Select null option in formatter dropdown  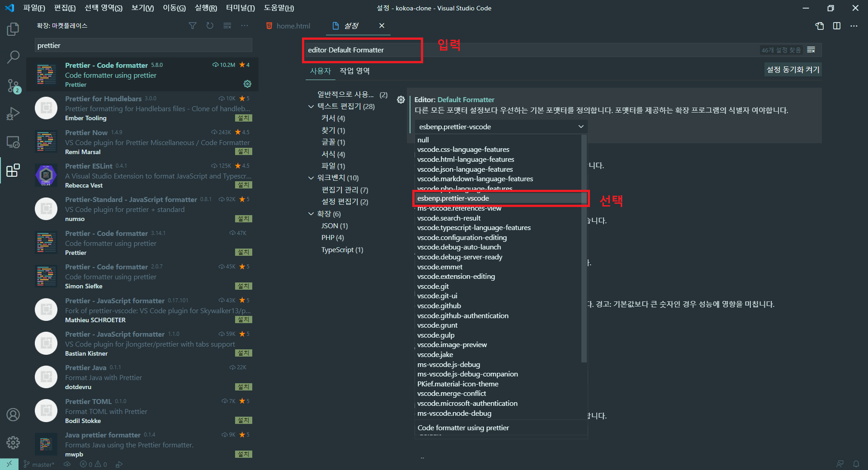point(499,140)
